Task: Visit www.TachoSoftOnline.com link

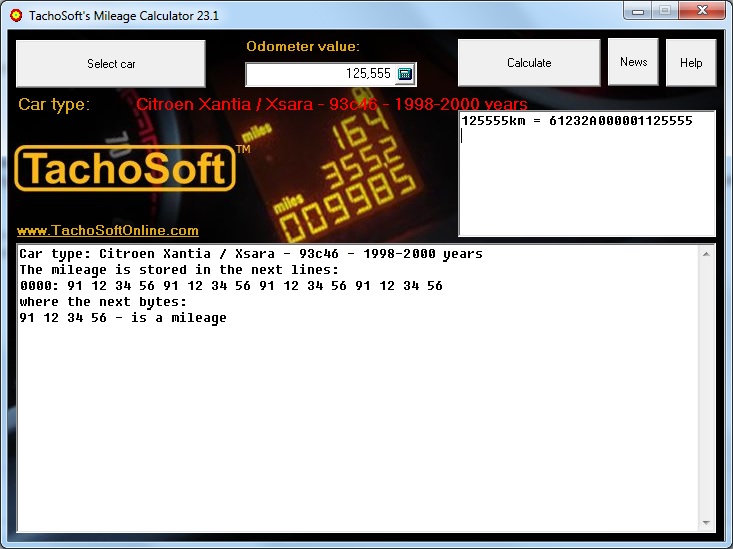Action: pos(108,230)
